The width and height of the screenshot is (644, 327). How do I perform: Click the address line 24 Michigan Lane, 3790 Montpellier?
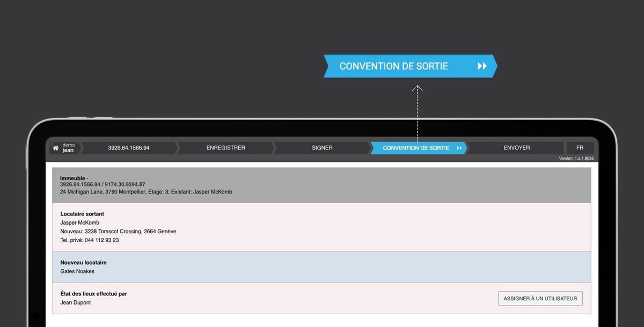pos(146,191)
